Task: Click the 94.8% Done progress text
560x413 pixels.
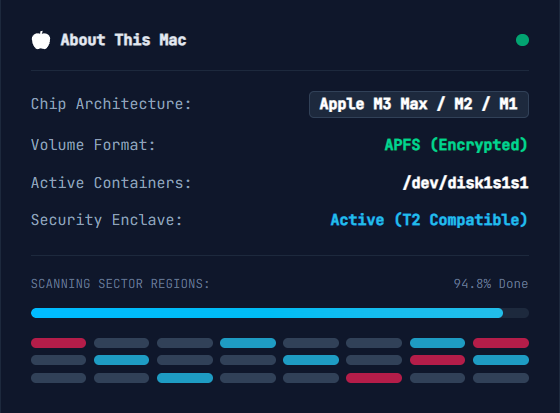Action: click(x=491, y=284)
